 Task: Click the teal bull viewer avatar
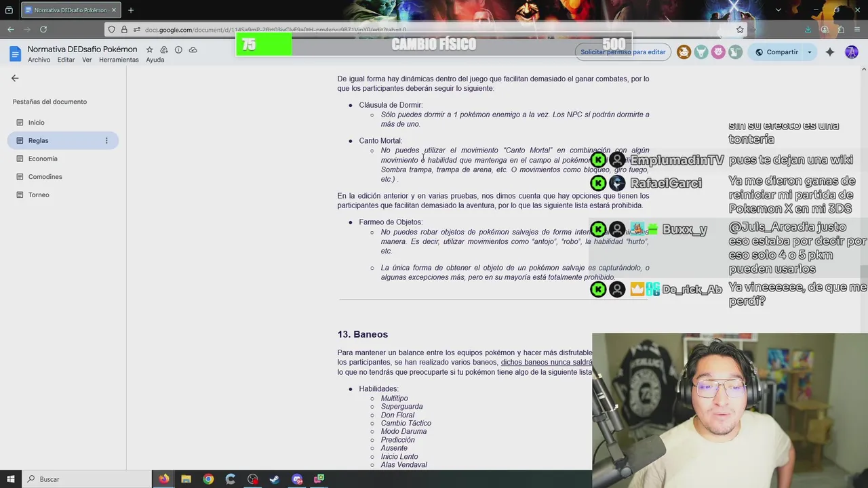click(701, 52)
